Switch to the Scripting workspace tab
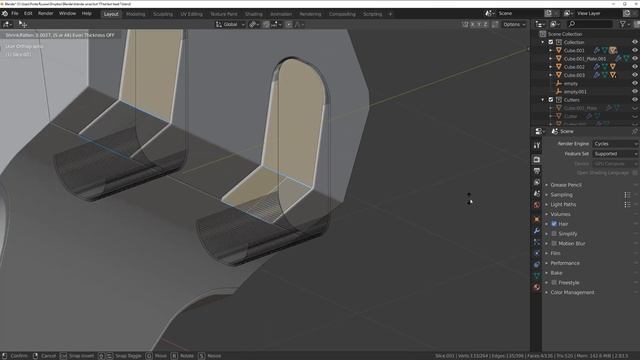This screenshot has width=640, height=360. point(372,14)
